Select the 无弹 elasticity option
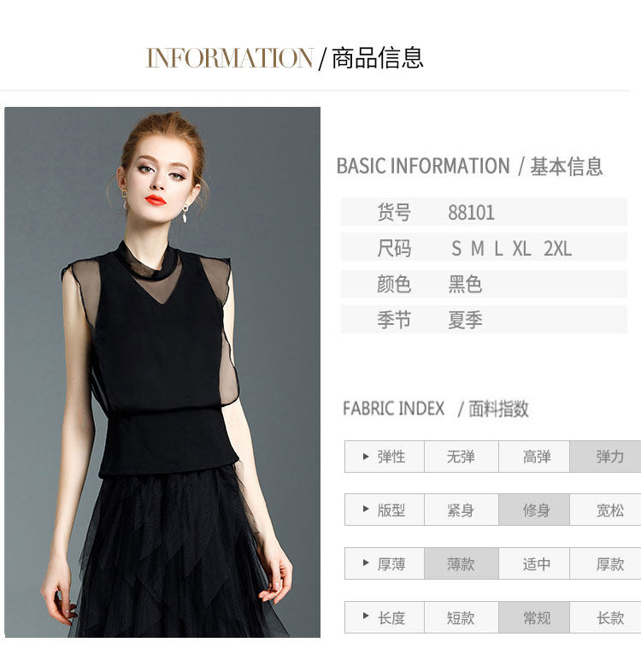This screenshot has height=672, width=641. coord(461,457)
